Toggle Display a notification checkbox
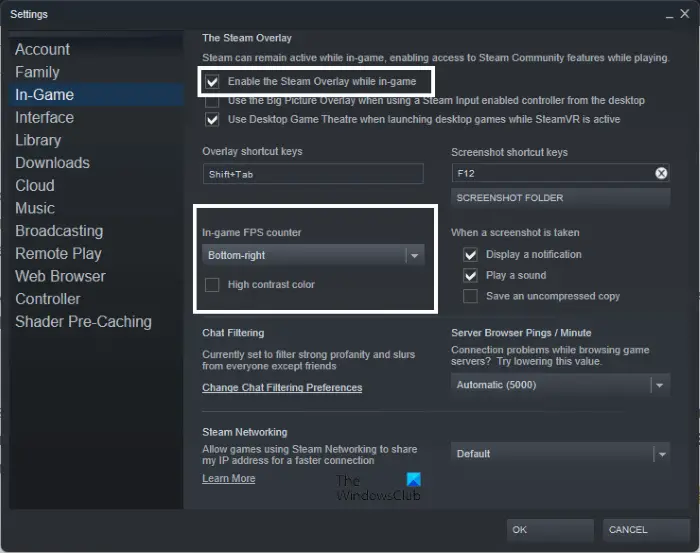This screenshot has height=553, width=700. point(470,255)
